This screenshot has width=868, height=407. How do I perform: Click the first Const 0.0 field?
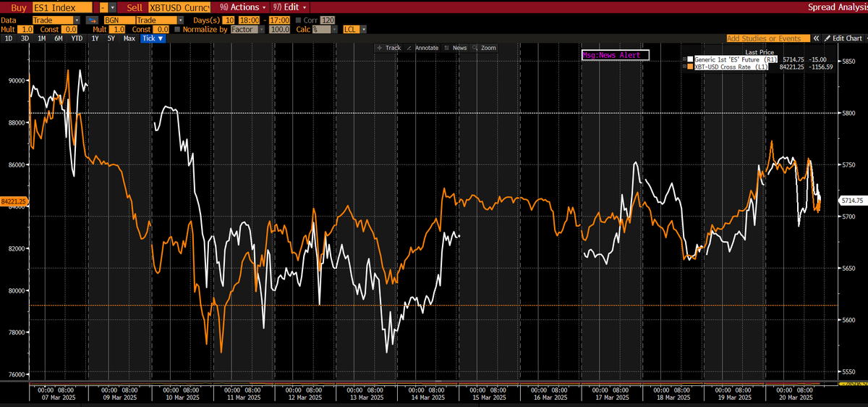[x=70, y=30]
